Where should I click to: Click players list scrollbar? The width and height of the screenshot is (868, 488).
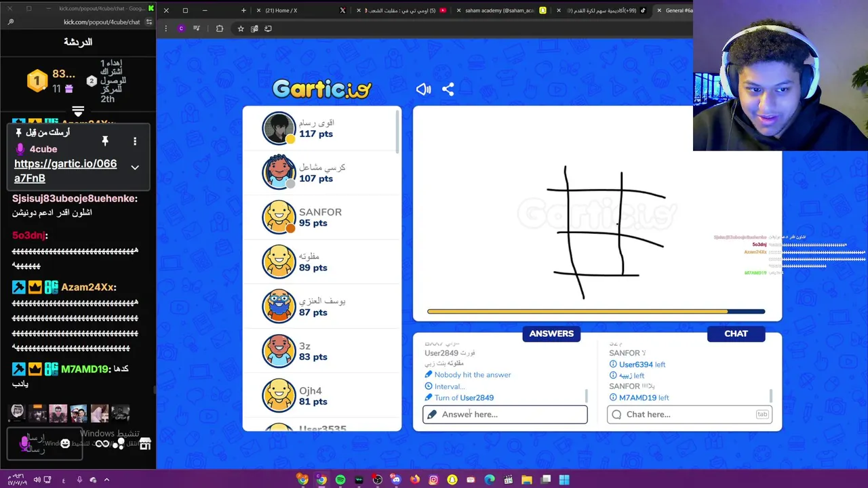397,131
